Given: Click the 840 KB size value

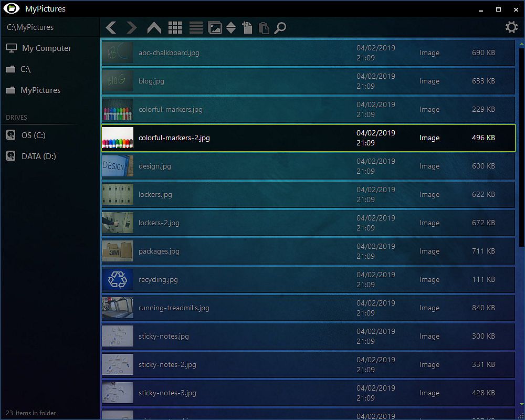Looking at the screenshot, I should [x=483, y=308].
